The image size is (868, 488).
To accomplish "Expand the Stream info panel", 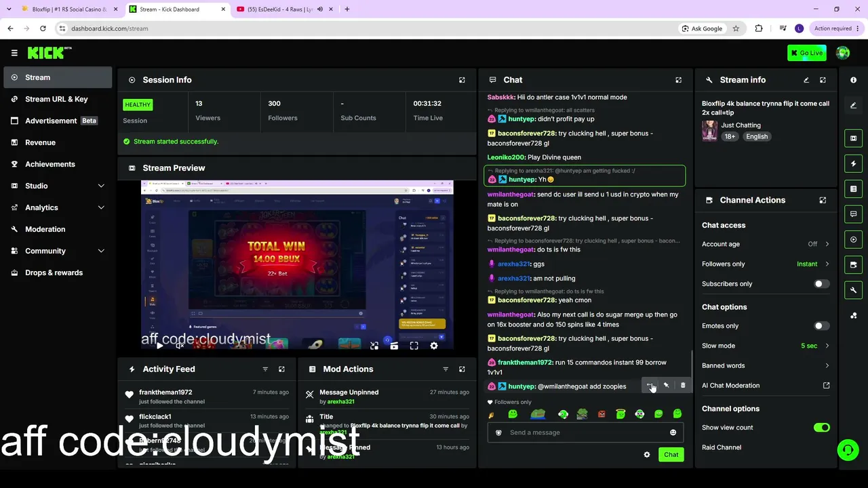I will 823,80.
